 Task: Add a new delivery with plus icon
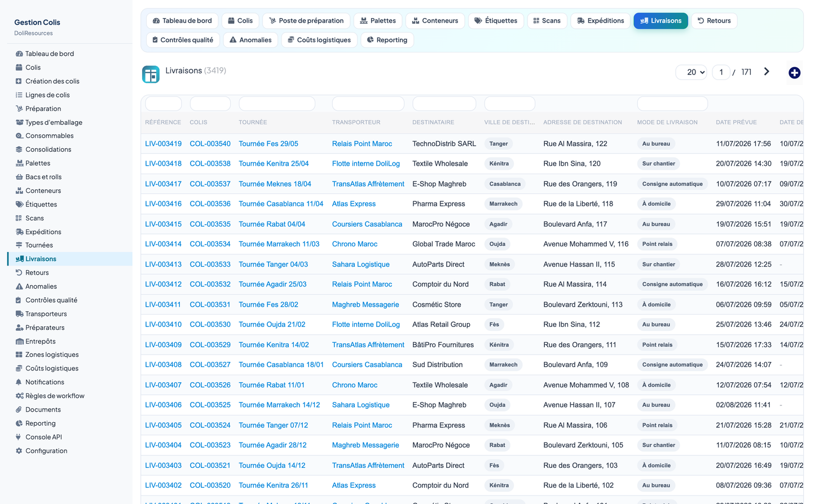point(794,73)
